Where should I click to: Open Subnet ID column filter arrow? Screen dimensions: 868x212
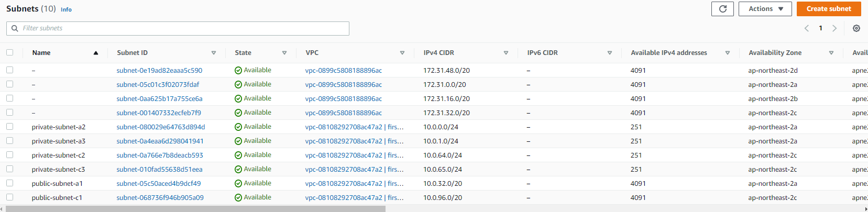(x=214, y=53)
